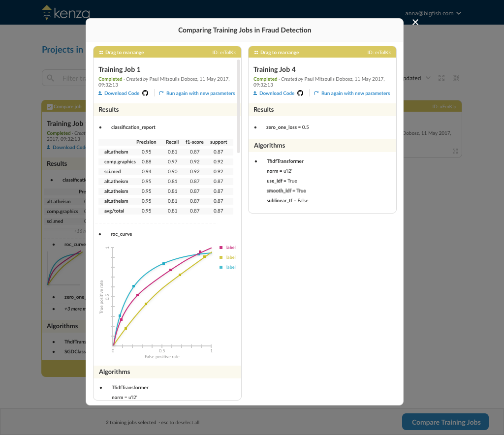Toggle the Compare job checkbox

point(50,107)
